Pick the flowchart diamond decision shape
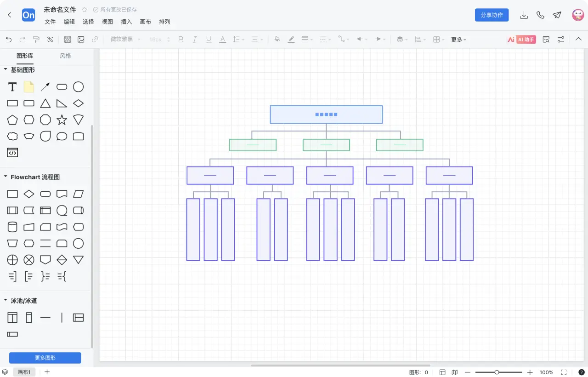The height and width of the screenshot is (377, 588). point(29,194)
